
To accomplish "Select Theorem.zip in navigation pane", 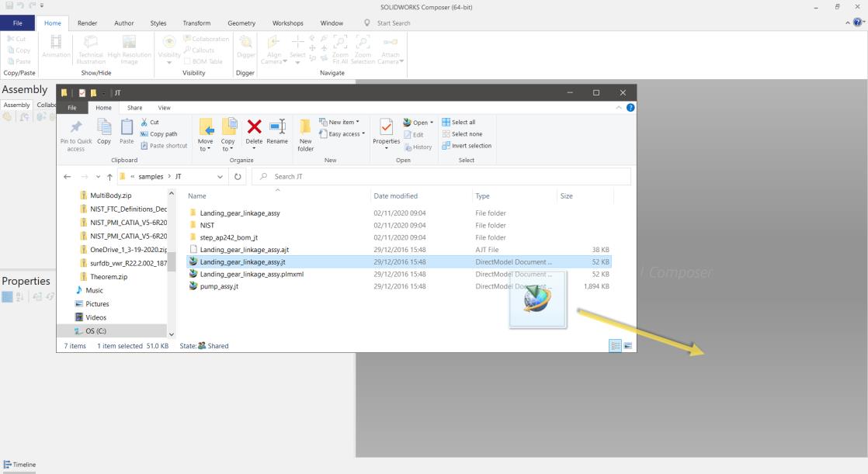I will click(x=109, y=276).
